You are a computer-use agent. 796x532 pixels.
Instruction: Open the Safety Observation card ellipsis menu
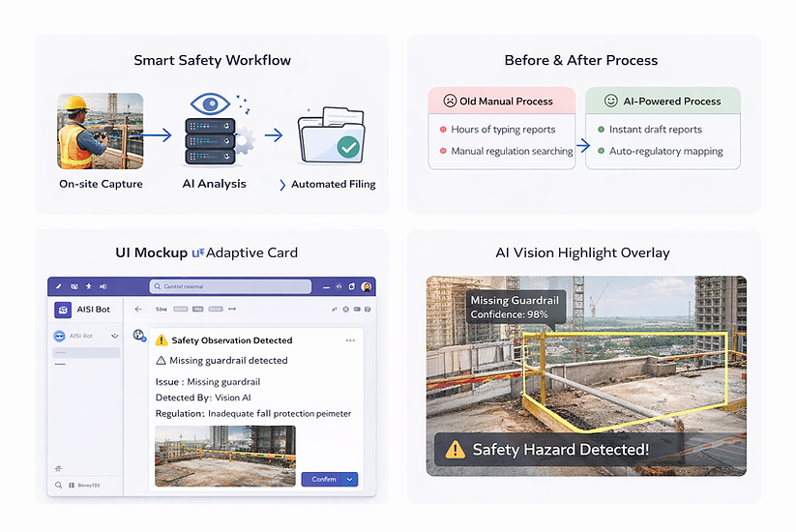tap(350, 340)
